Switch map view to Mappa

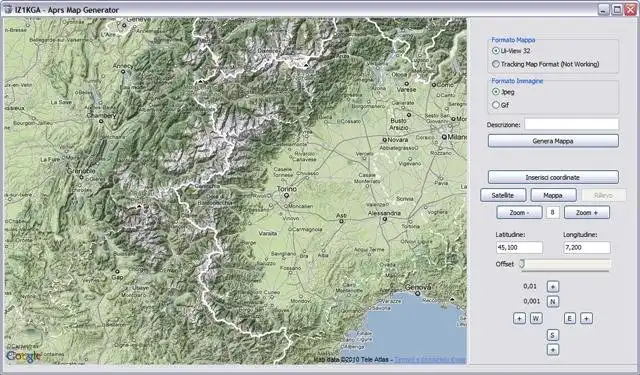553,195
